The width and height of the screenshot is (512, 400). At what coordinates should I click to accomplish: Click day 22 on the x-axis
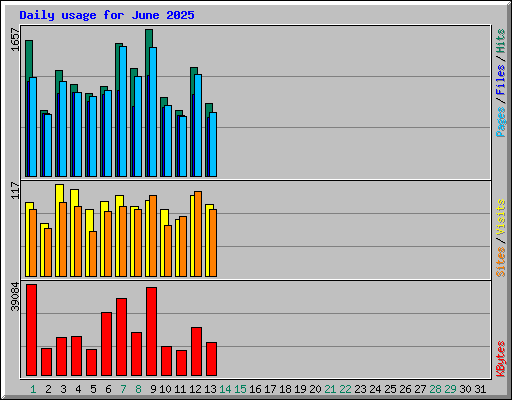pos(345,389)
